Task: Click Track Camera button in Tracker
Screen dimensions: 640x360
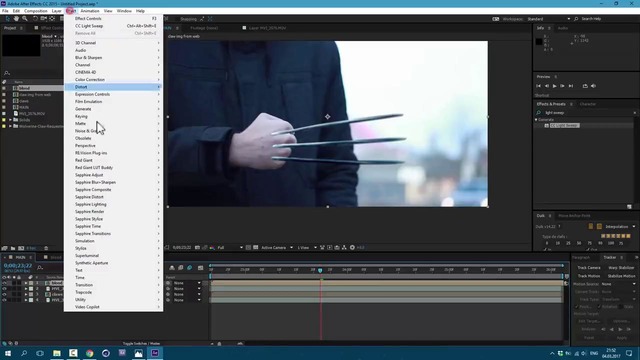Action: coord(589,268)
